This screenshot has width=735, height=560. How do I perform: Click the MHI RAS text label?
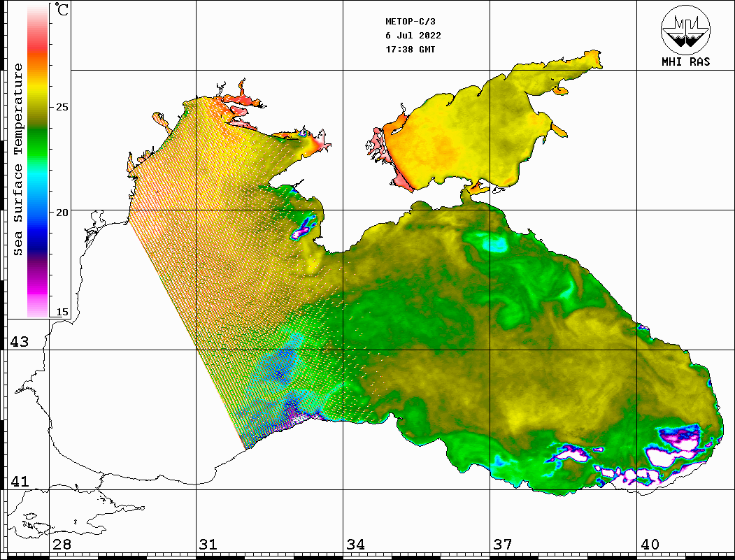point(685,62)
